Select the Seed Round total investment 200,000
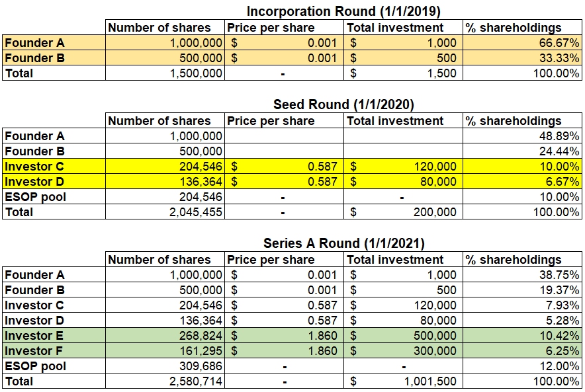This screenshot has height=392, width=585. [403, 212]
